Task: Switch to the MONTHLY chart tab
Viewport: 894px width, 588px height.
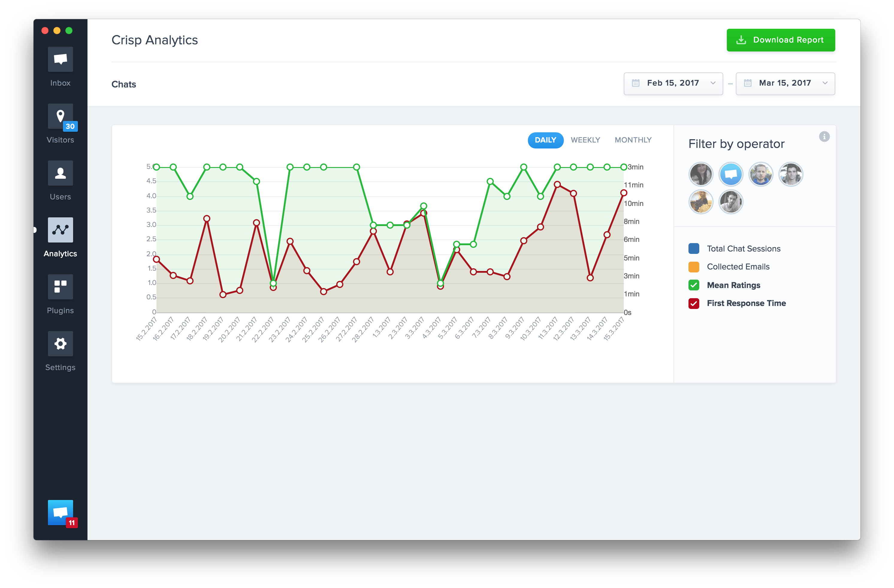Action: pos(633,140)
